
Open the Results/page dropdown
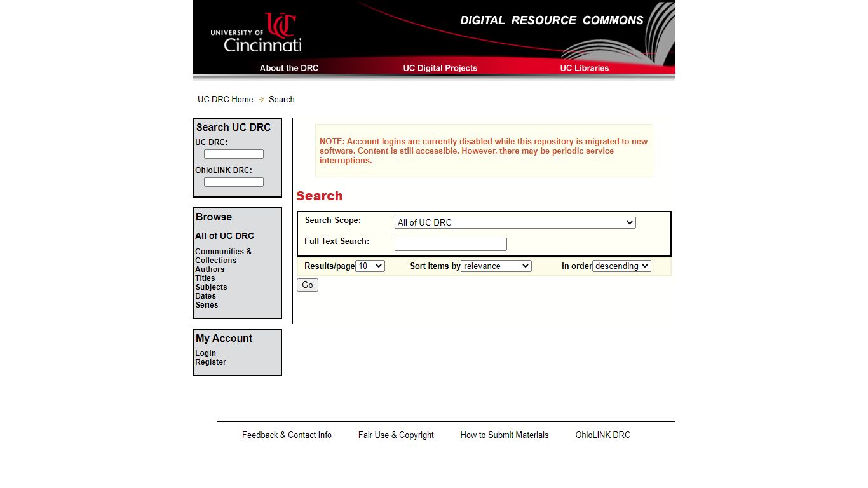pos(370,266)
